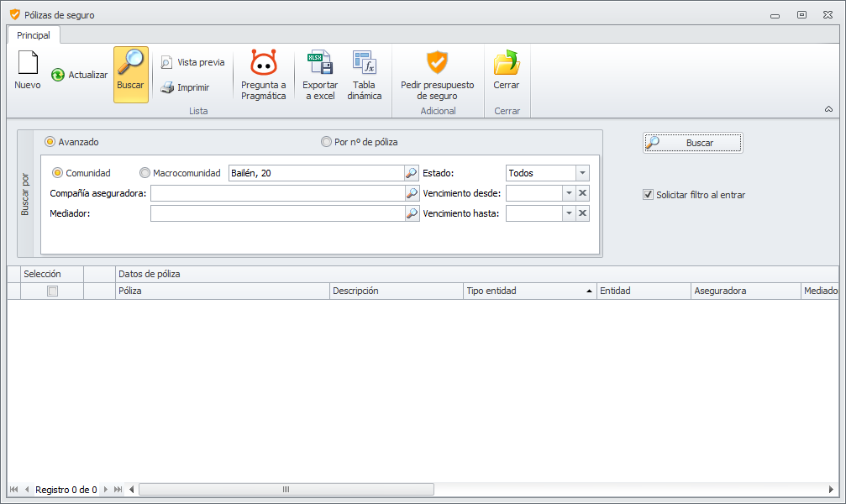Go to first record in navigator
The image size is (846, 504).
14,490
